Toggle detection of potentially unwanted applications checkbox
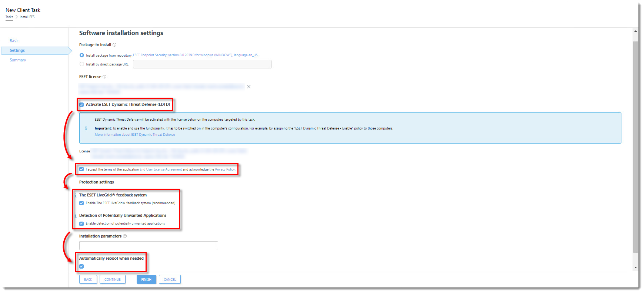Viewport: 644px width, 293px height. click(81, 223)
